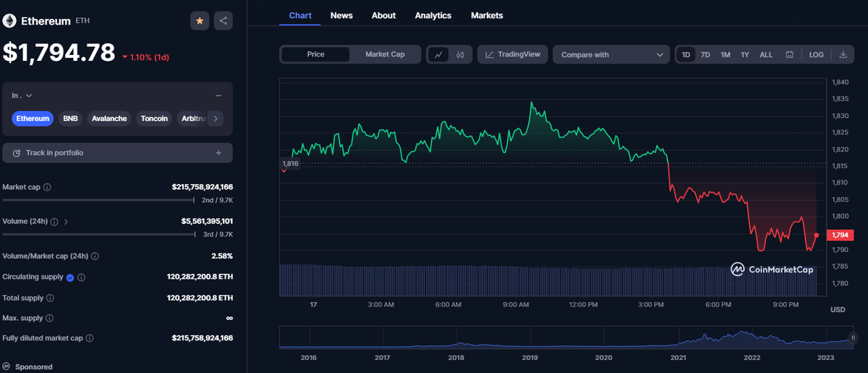Screen dimensions: 868x373
Task: Download the chart using download icon
Action: click(843, 54)
